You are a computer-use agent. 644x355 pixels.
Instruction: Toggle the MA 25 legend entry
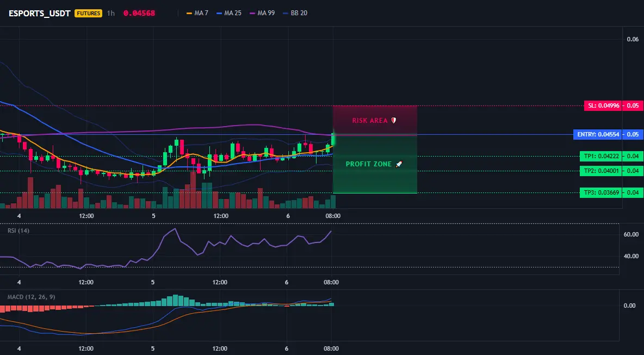click(x=229, y=13)
